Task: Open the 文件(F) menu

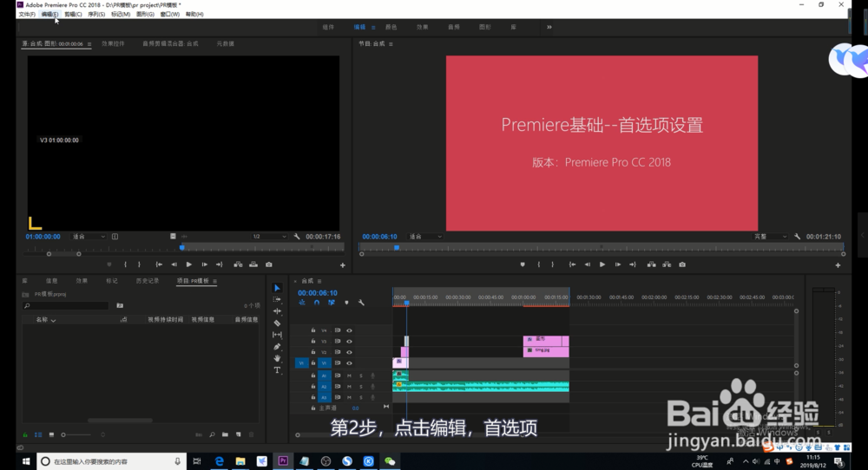Action: pyautogui.click(x=27, y=15)
